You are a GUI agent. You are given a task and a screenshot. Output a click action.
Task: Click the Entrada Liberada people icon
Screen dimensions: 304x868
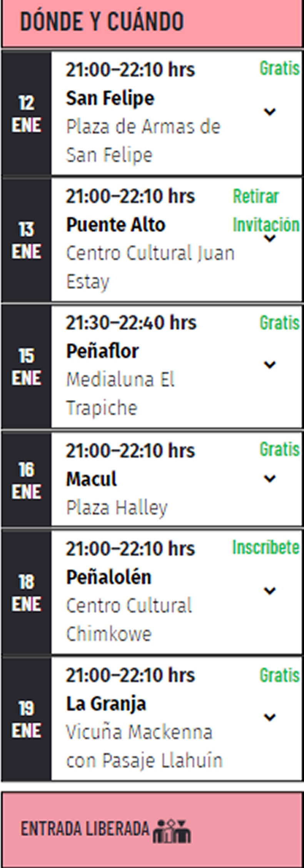point(172,831)
